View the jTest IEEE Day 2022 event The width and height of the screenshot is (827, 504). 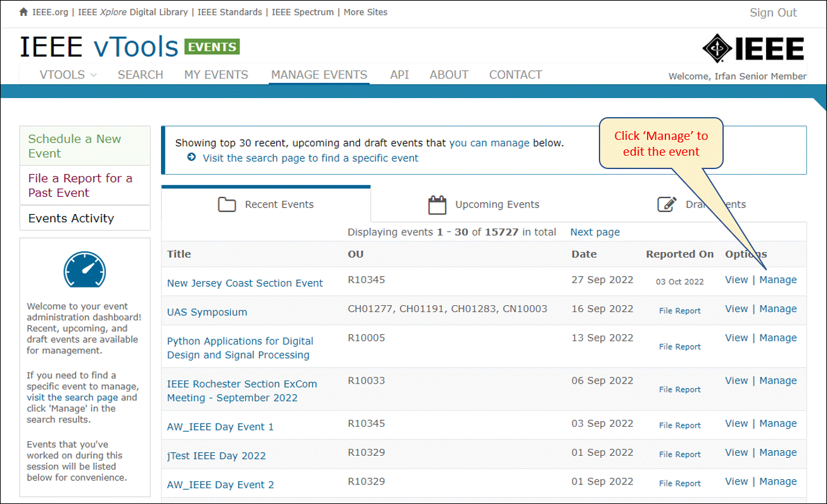[x=736, y=452]
